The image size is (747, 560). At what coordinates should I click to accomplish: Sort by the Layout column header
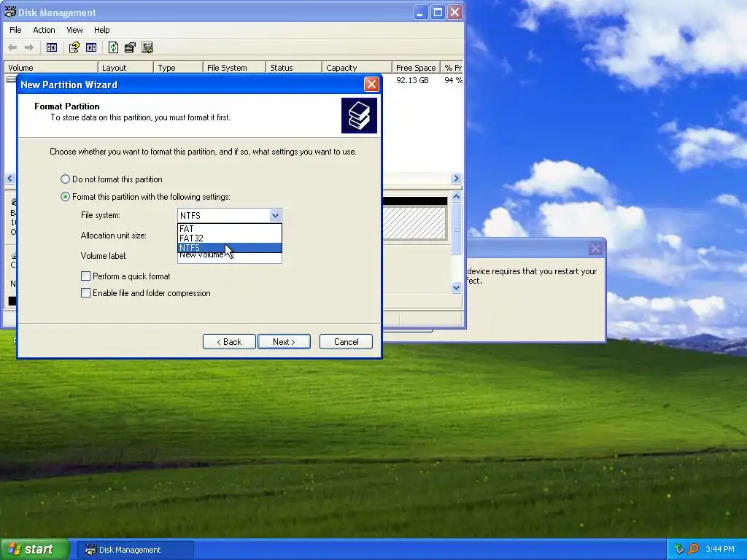[x=125, y=68]
